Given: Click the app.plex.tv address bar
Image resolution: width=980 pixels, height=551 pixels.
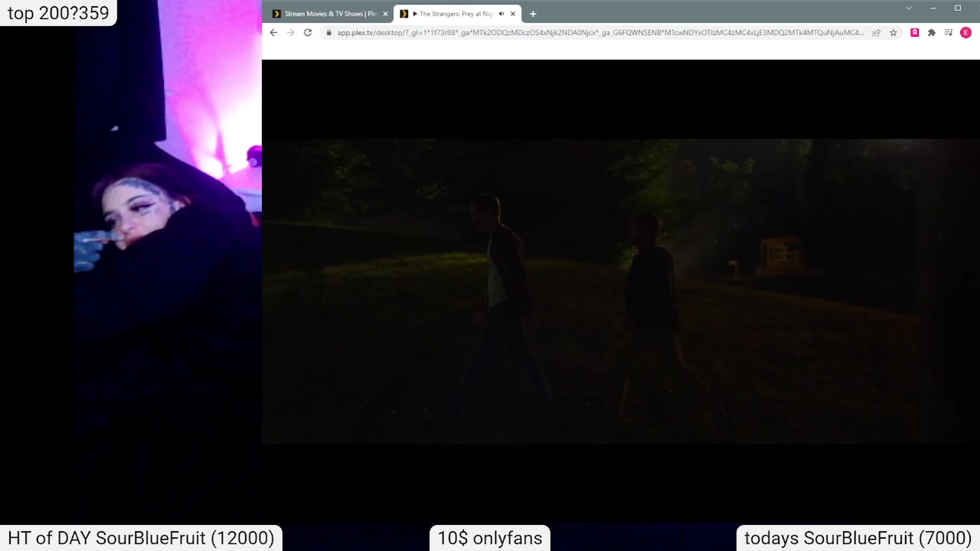Looking at the screenshot, I should [600, 33].
